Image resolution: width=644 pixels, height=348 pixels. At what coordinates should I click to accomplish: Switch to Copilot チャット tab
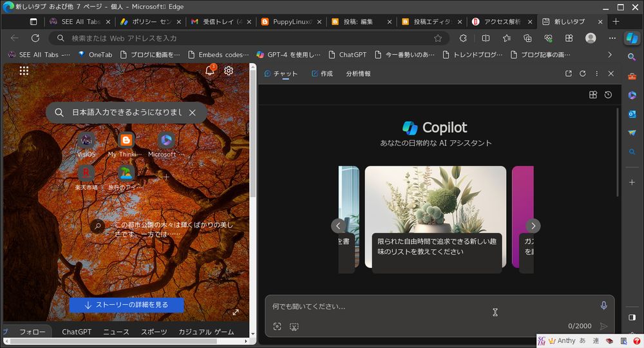281,73
